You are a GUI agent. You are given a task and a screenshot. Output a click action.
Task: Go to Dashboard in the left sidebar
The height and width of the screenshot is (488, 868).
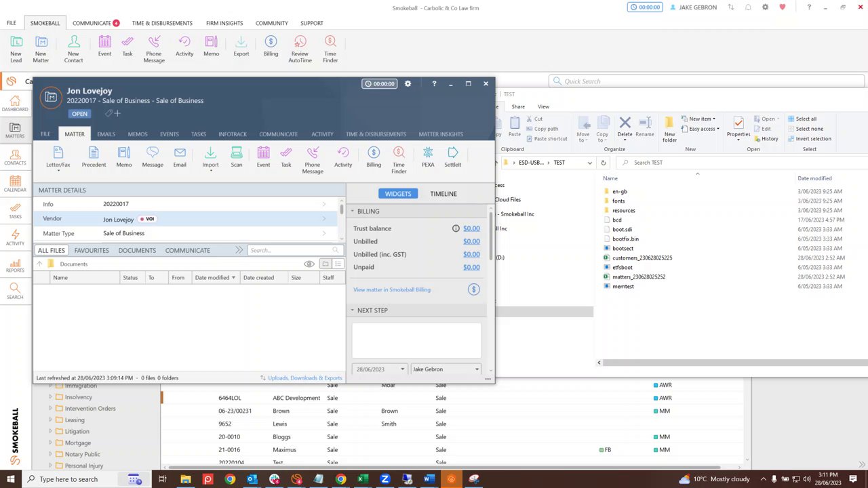tap(15, 104)
